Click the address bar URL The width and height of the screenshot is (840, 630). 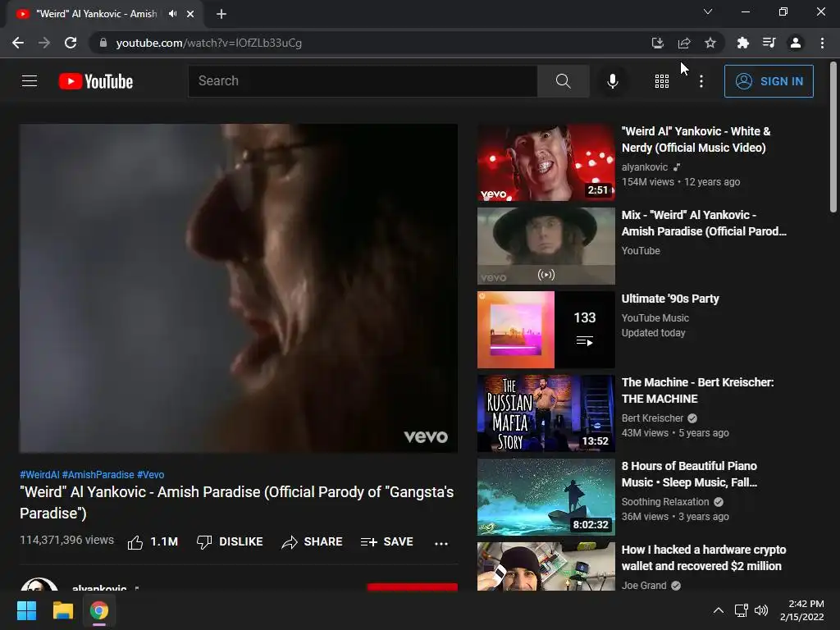(209, 43)
